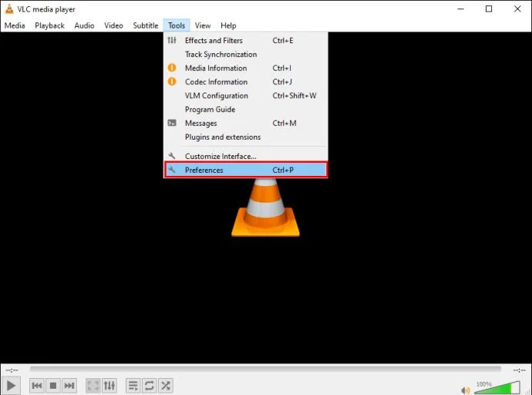
Task: Click the orange Codec Information icon
Action: click(172, 82)
